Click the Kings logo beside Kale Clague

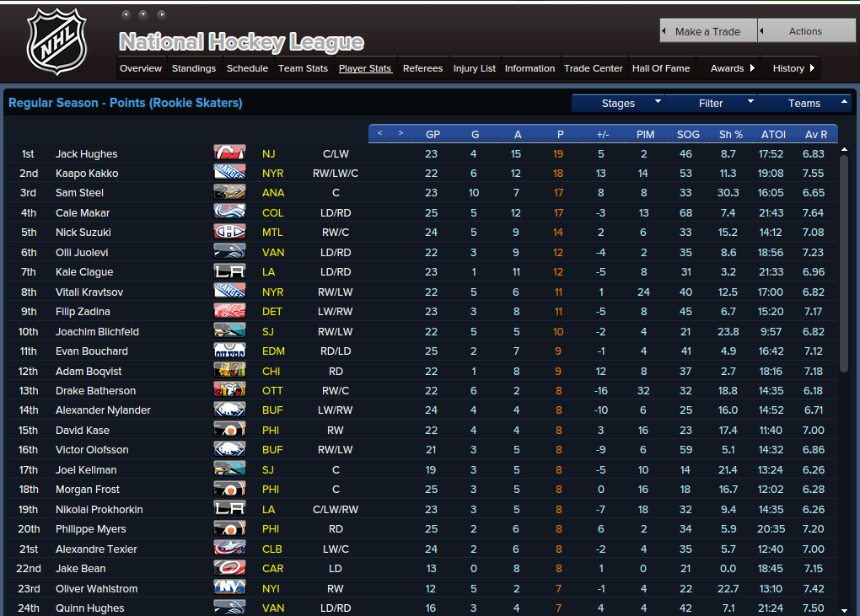[229, 271]
